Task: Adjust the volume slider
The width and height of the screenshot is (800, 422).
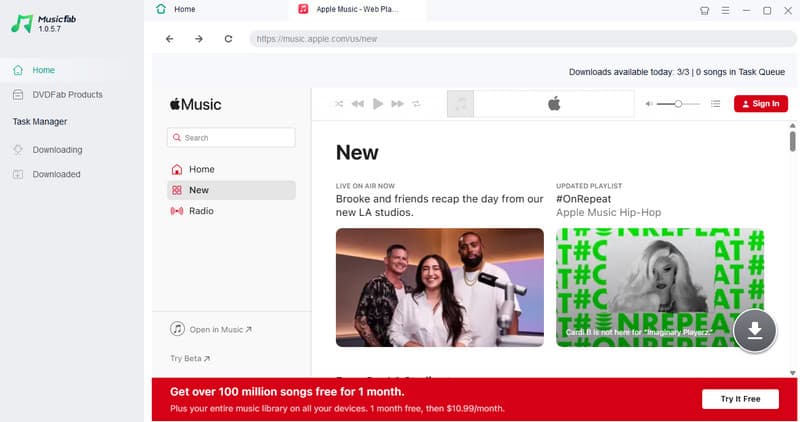Action: pos(678,104)
